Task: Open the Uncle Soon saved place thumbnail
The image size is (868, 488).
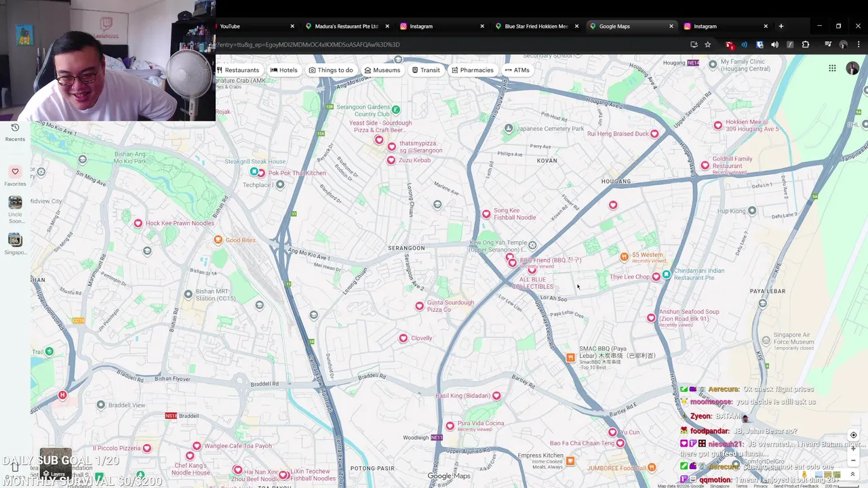Action: click(x=15, y=203)
